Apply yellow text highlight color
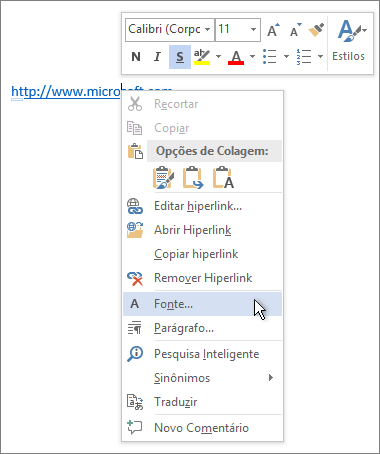 [202, 57]
